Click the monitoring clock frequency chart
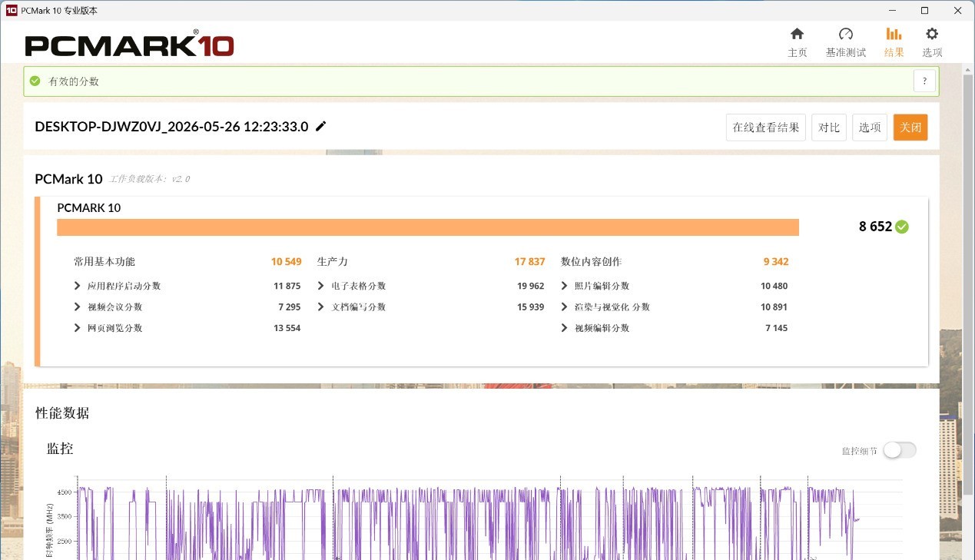 pos(489,519)
